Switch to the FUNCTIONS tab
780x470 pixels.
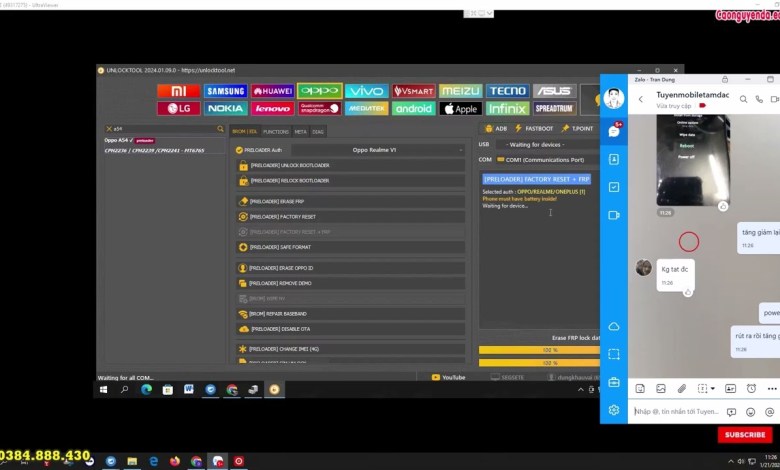[275, 131]
